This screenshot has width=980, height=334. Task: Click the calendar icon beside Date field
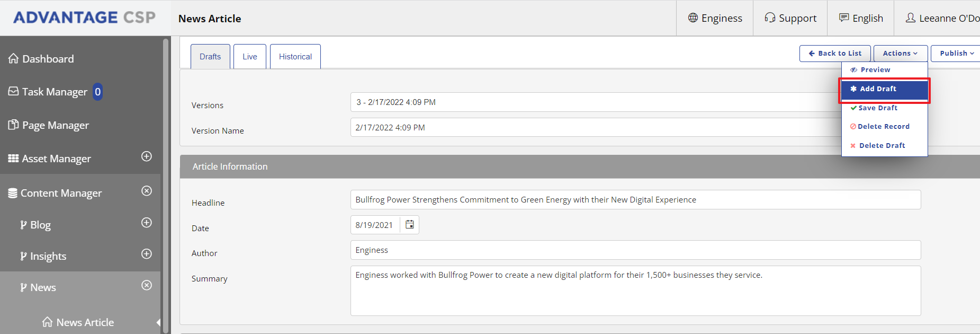[409, 225]
